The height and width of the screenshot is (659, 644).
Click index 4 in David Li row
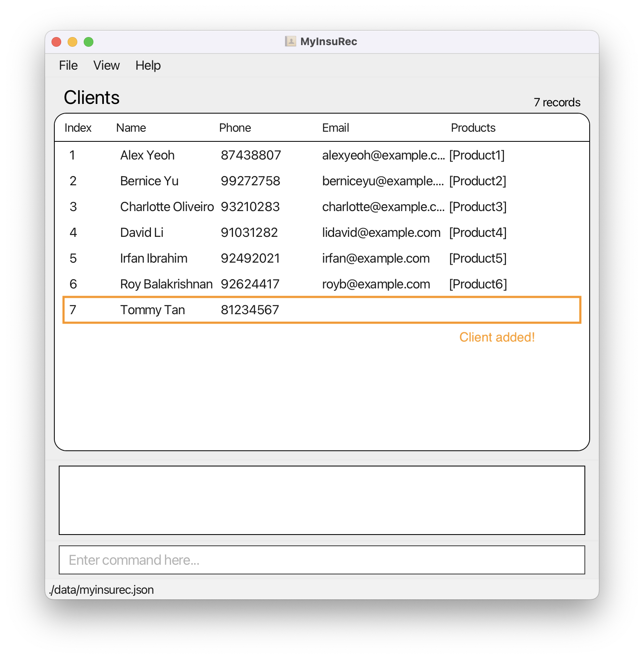coord(73,232)
